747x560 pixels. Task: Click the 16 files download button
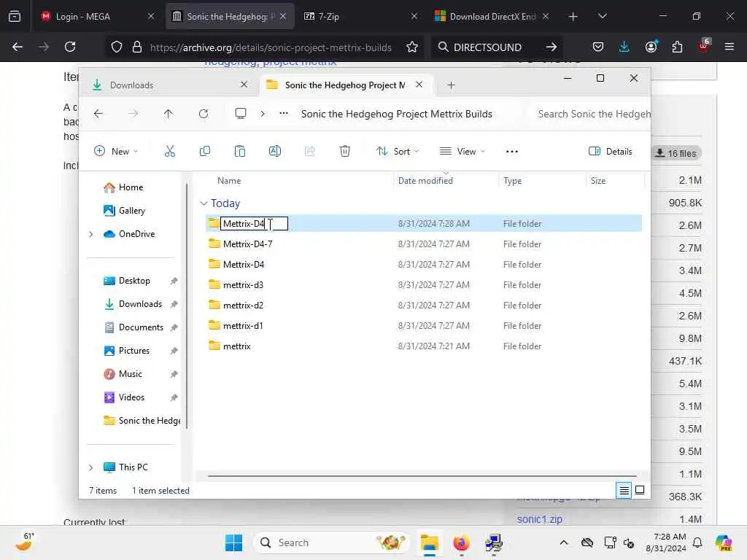[676, 153]
